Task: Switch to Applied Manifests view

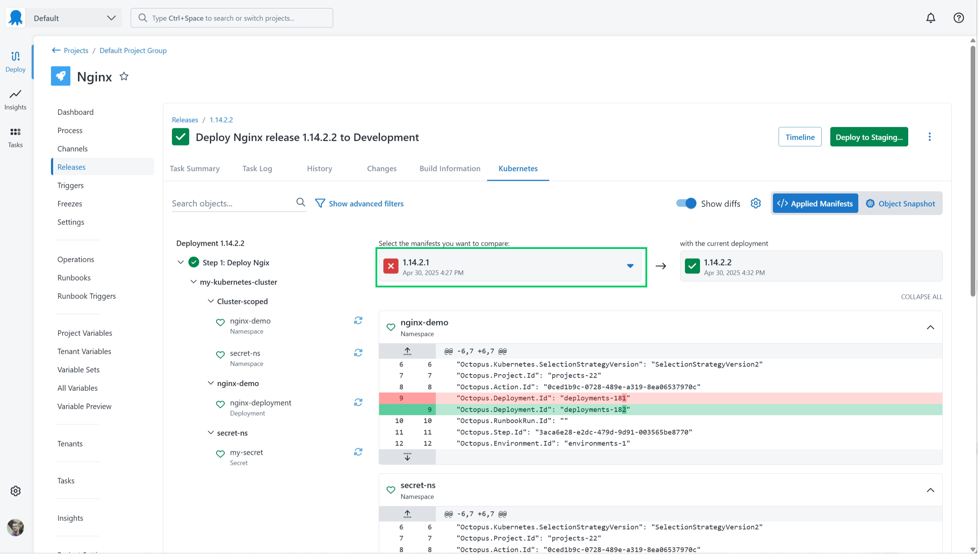Action: coord(815,204)
